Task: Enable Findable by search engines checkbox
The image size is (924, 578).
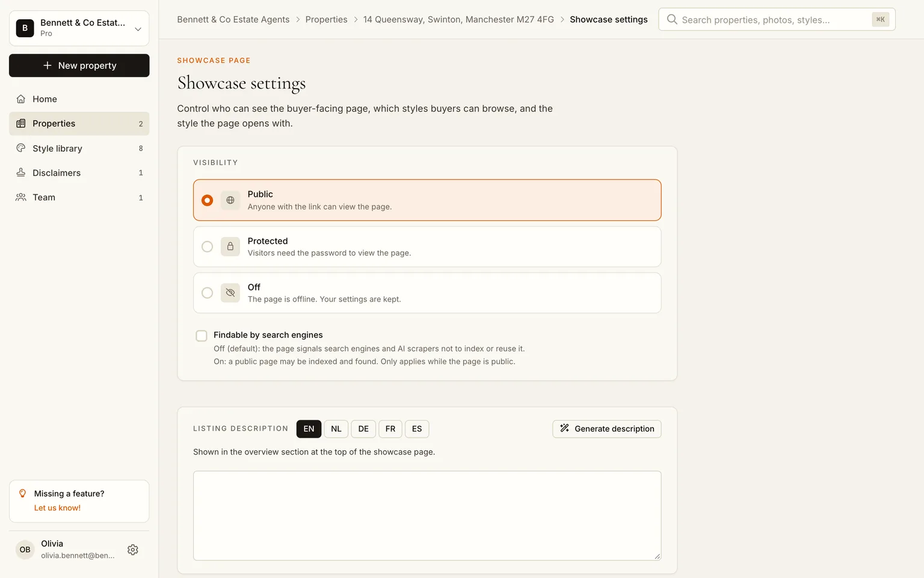Action: (202, 336)
